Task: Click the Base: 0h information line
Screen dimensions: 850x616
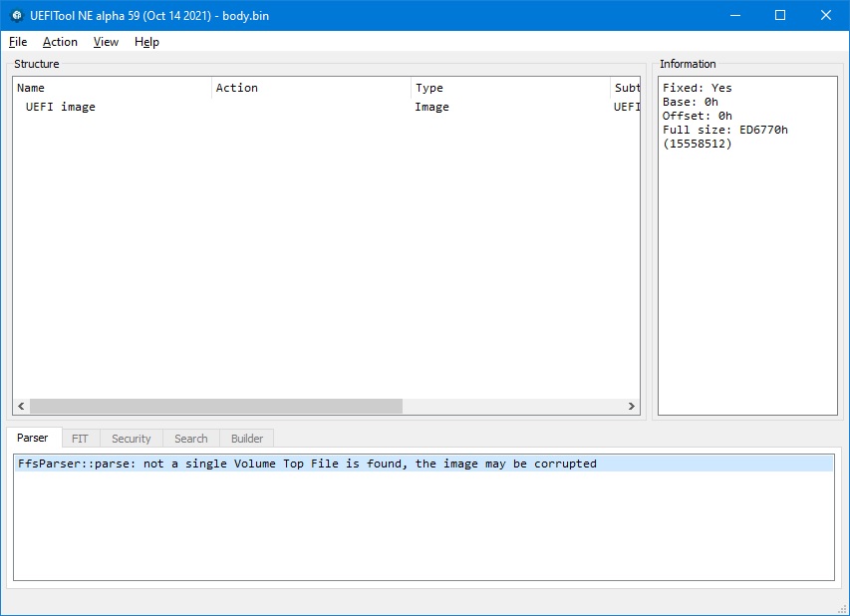Action: [x=691, y=102]
